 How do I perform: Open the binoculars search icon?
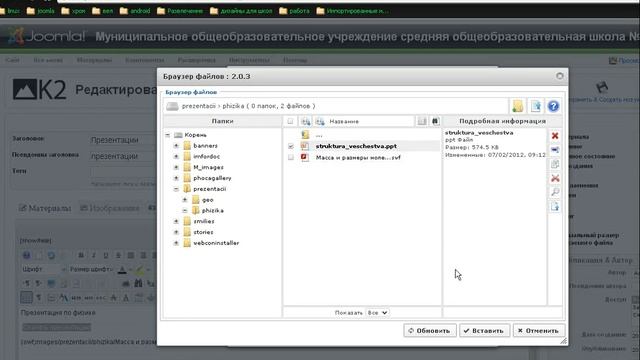[x=435, y=121]
